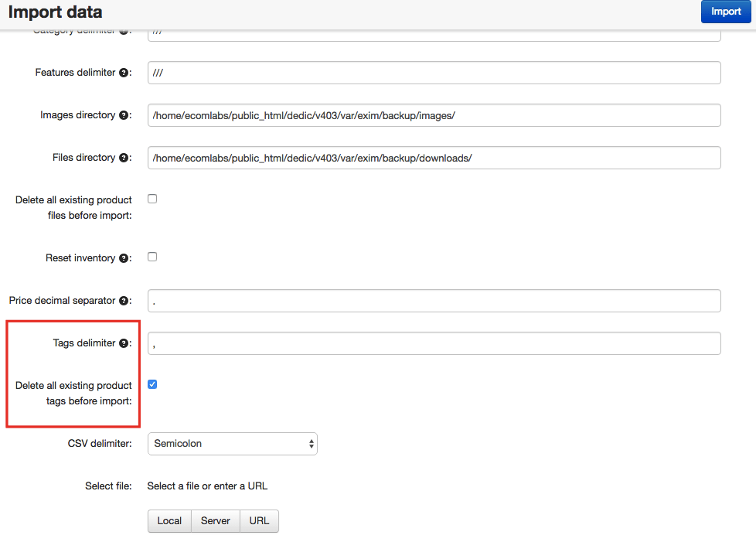Open the CSV delimiter Semicolon dropdown
The image size is (756, 542).
[233, 444]
